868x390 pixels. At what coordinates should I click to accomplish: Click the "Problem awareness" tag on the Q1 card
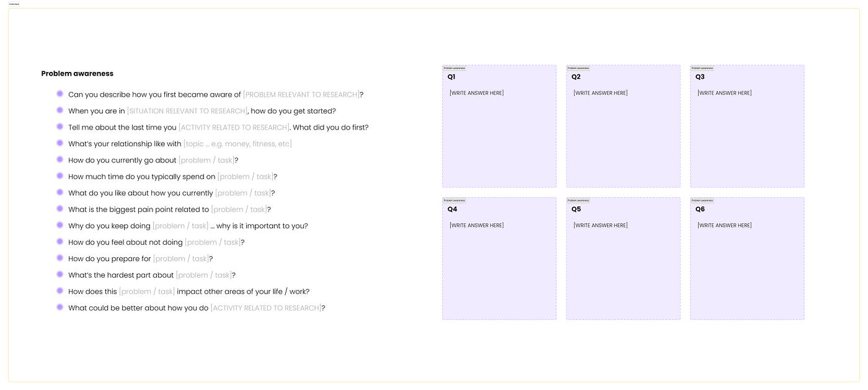[454, 68]
